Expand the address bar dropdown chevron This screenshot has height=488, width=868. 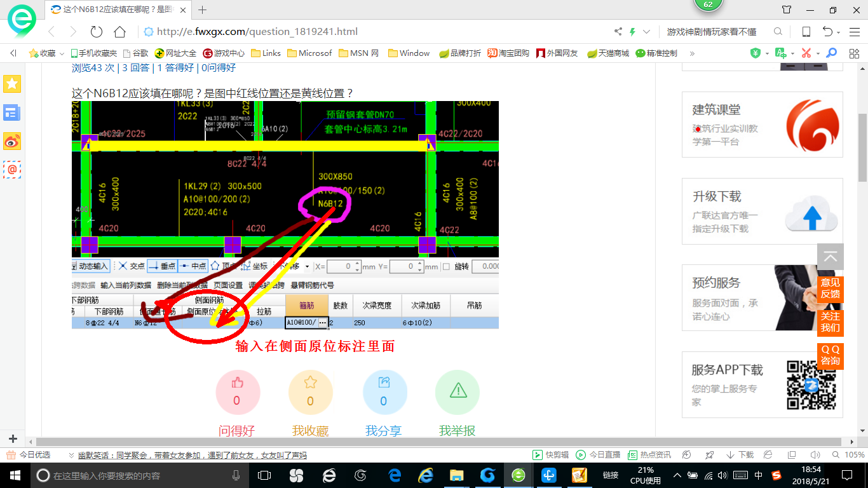coord(647,32)
